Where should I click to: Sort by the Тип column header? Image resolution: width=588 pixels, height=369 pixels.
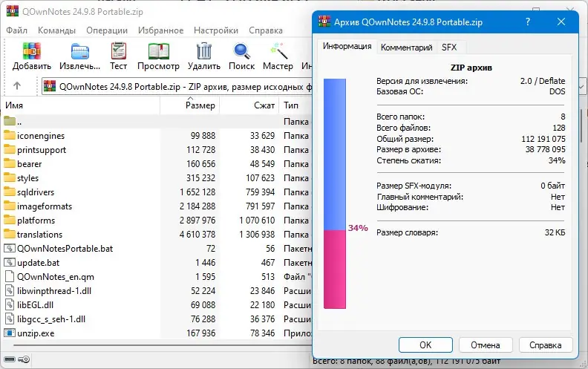click(295, 105)
